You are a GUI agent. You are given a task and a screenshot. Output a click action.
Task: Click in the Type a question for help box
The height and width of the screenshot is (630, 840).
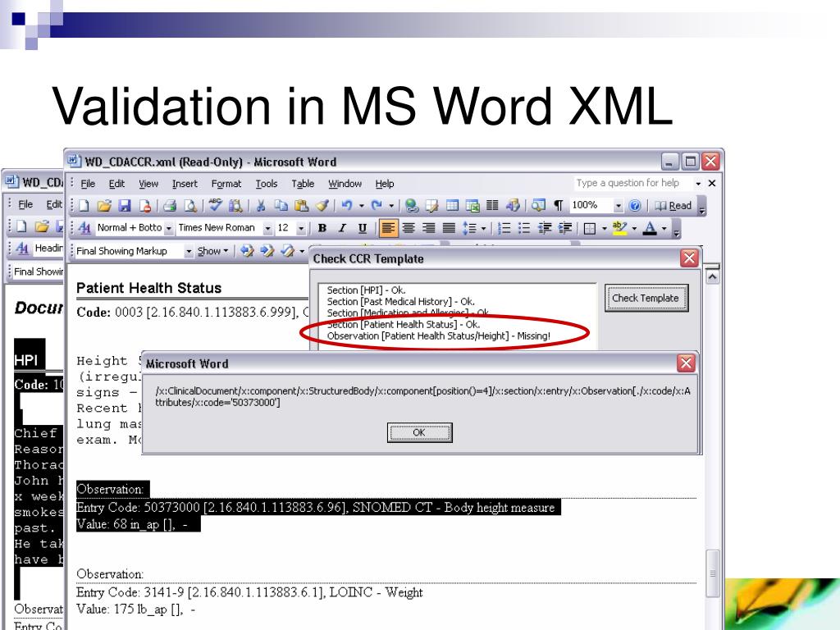633,183
